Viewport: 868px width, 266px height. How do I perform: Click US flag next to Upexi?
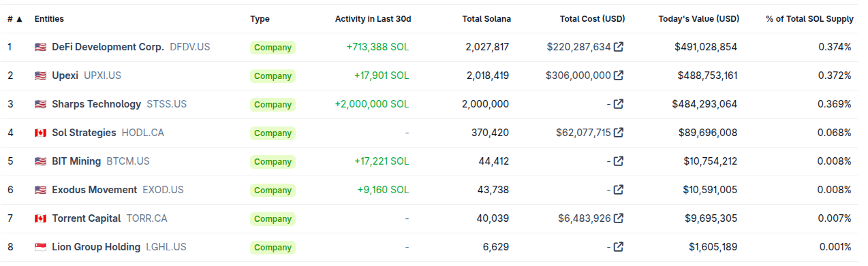pyautogui.click(x=40, y=76)
